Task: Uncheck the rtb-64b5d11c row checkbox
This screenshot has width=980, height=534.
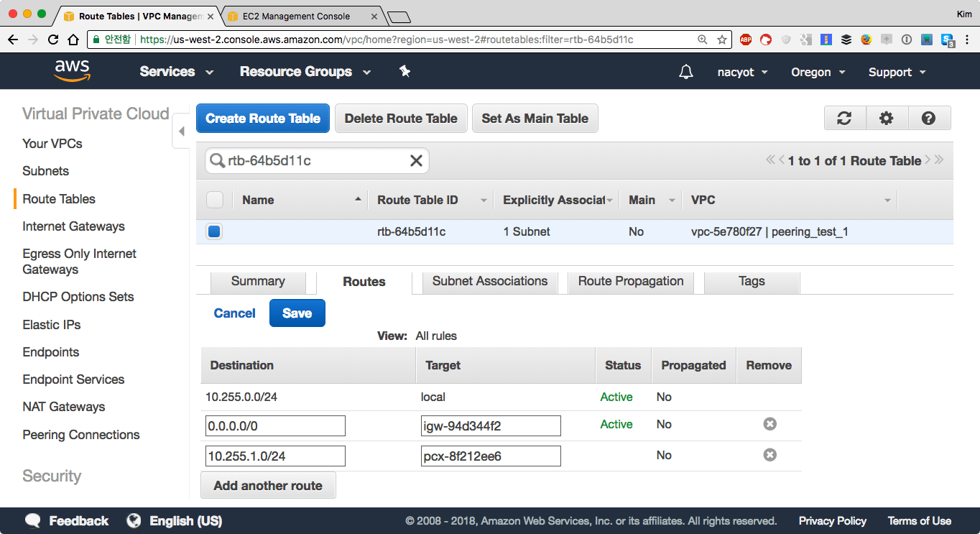Action: pyautogui.click(x=214, y=231)
